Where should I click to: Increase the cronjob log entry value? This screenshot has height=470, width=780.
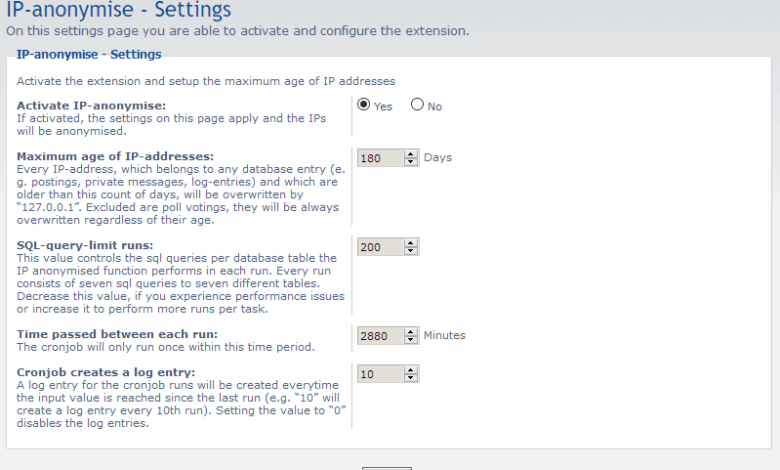pyautogui.click(x=411, y=370)
